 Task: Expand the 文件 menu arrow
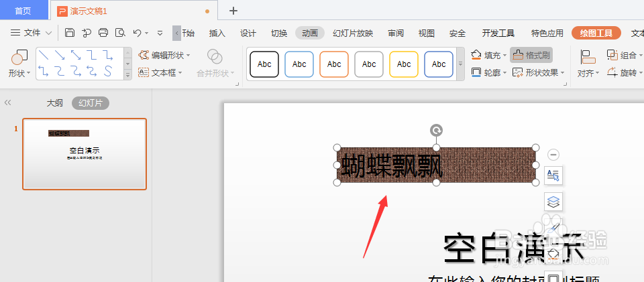(x=48, y=33)
